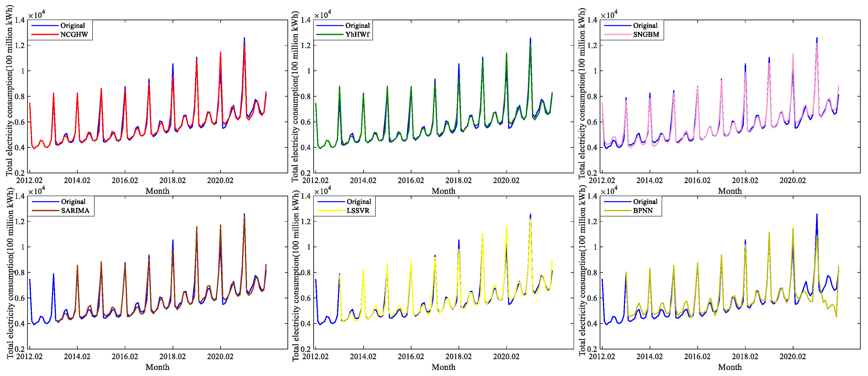The image size is (868, 376).
Task: Click the 2016.02 tick label in SARIMA plot
Action: [125, 356]
